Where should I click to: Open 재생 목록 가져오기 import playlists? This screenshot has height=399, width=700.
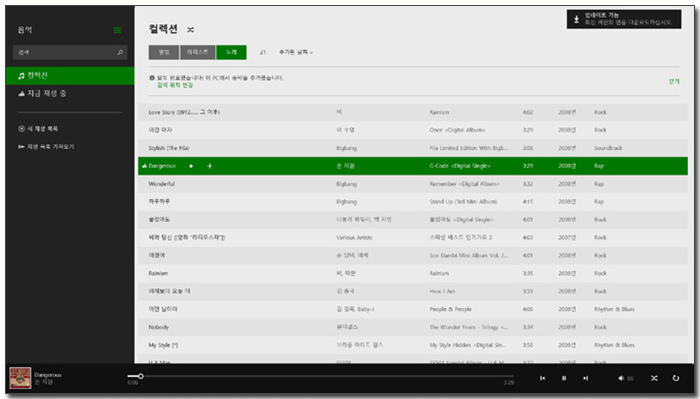coord(46,146)
